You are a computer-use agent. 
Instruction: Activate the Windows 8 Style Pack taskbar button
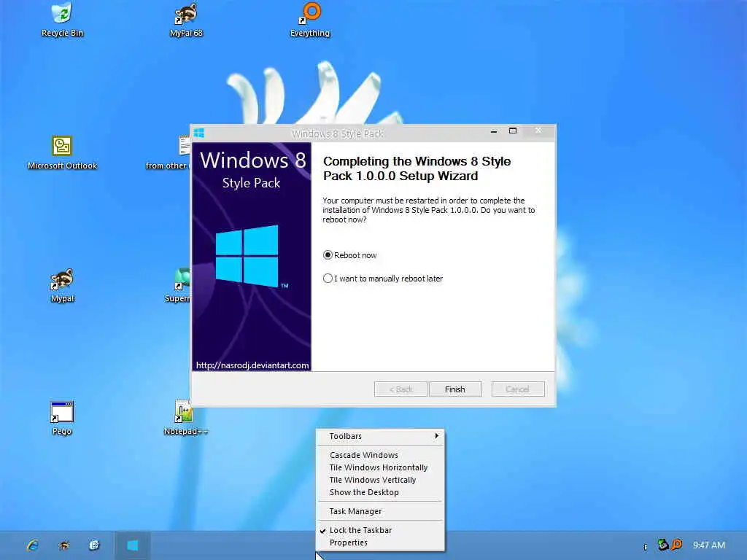point(133,545)
